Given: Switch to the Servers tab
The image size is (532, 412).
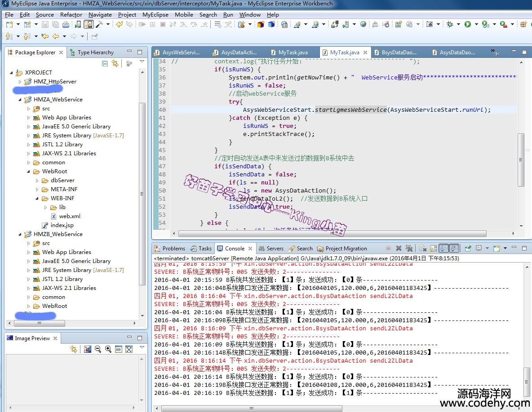Looking at the screenshot, I should tap(271, 248).
